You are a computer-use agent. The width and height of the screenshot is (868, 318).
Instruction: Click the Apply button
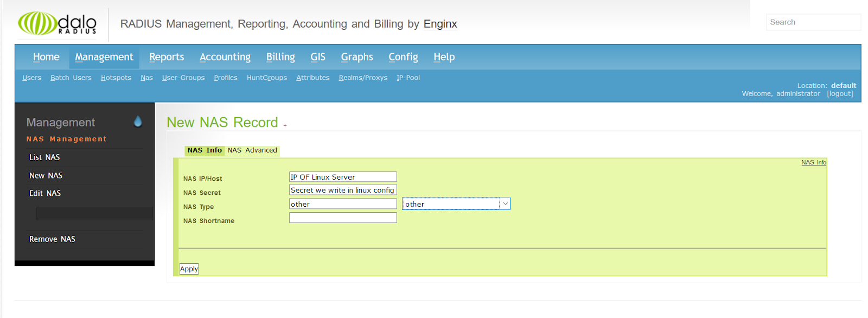coord(189,269)
